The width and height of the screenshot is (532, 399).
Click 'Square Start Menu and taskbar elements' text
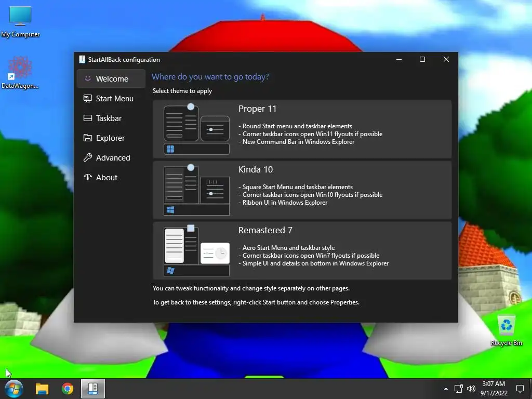coord(298,187)
